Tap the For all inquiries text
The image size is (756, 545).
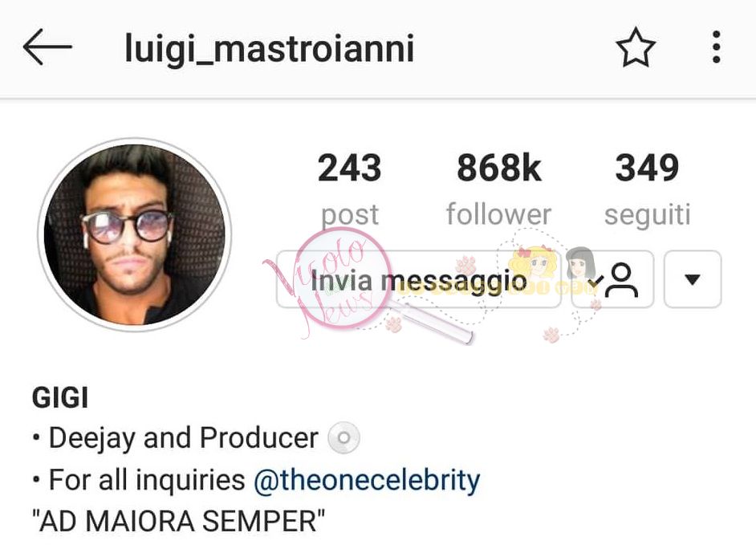pyautogui.click(x=147, y=480)
